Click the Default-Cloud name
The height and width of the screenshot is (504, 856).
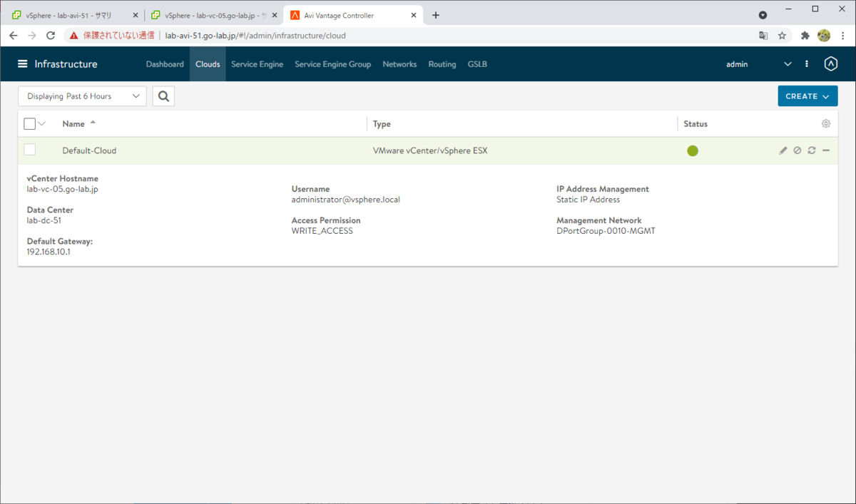click(x=89, y=151)
